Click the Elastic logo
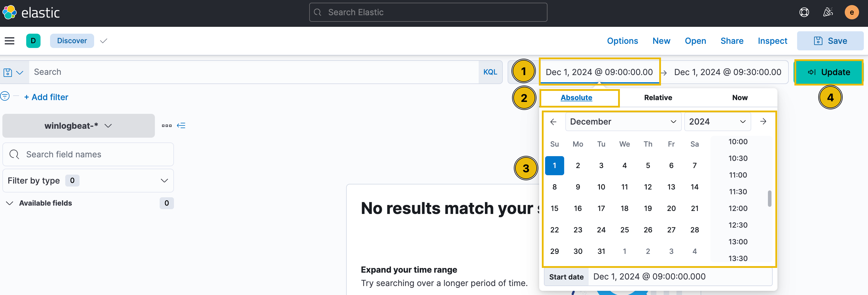 click(31, 13)
